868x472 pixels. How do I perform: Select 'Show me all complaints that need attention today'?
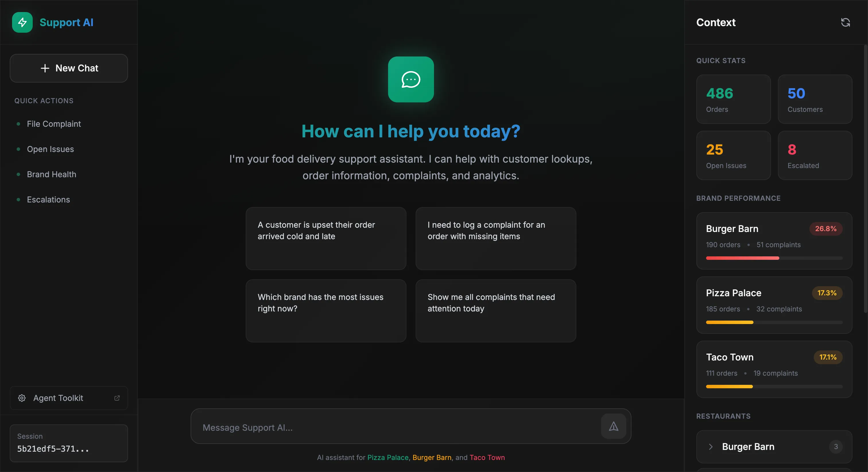(x=495, y=310)
